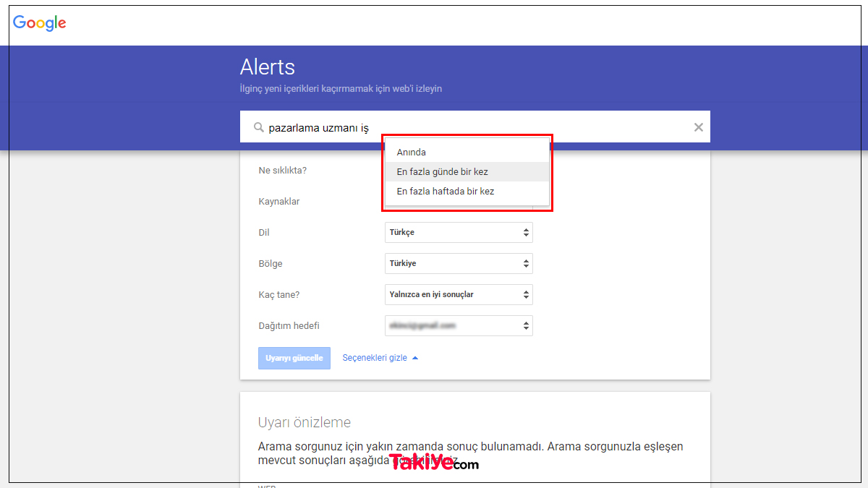Click the 'Dil' label
The width and height of the screenshot is (868, 488).
(x=264, y=233)
